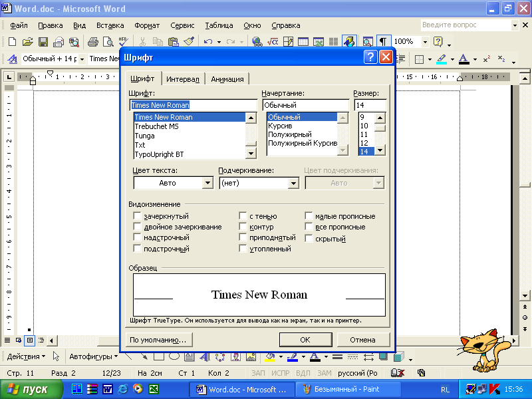The width and height of the screenshot is (532, 399).
Task: Check the с тенью option
Action: pos(243,216)
